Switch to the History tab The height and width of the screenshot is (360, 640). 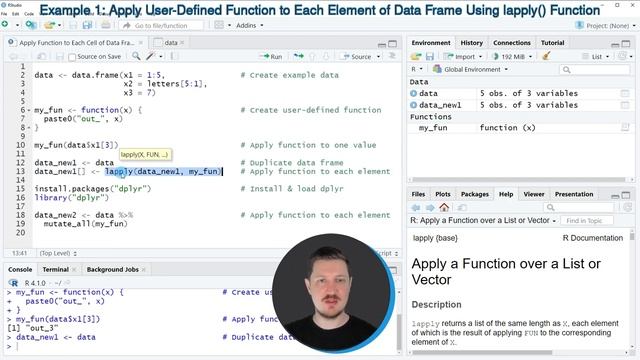coord(471,43)
